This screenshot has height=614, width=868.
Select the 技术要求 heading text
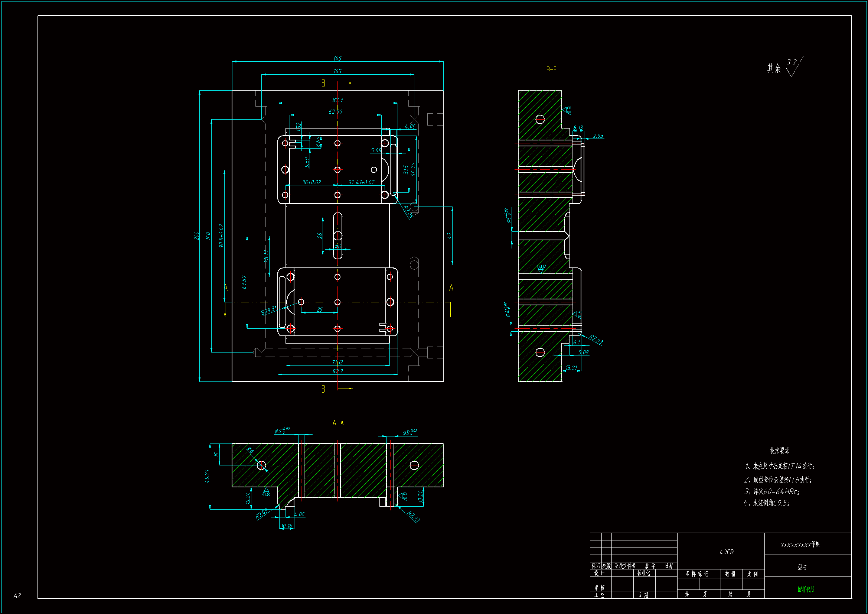pos(780,451)
